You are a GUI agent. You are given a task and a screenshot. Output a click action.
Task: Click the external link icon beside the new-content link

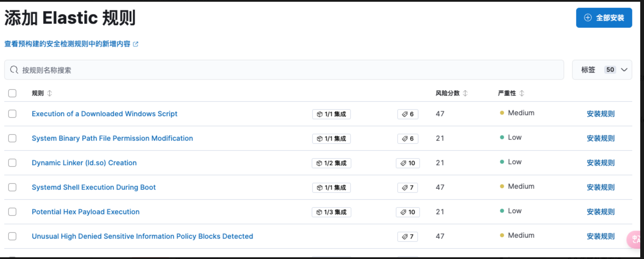(135, 44)
